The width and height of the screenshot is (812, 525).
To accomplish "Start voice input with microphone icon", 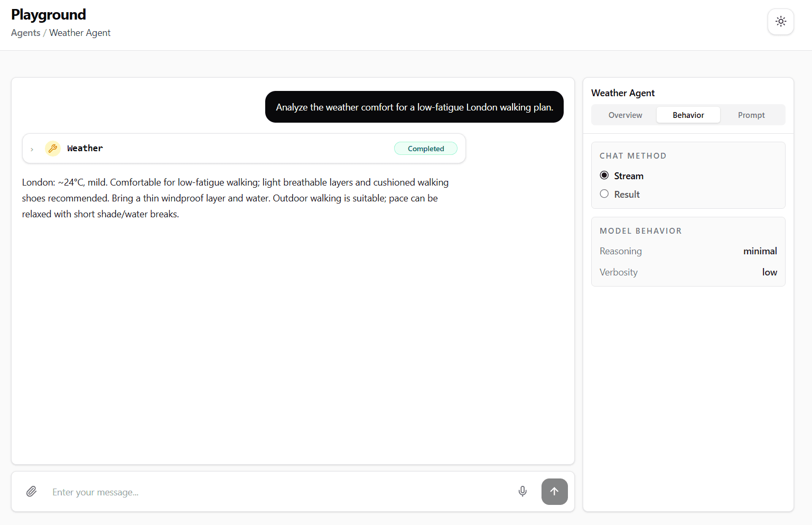I will (x=522, y=492).
